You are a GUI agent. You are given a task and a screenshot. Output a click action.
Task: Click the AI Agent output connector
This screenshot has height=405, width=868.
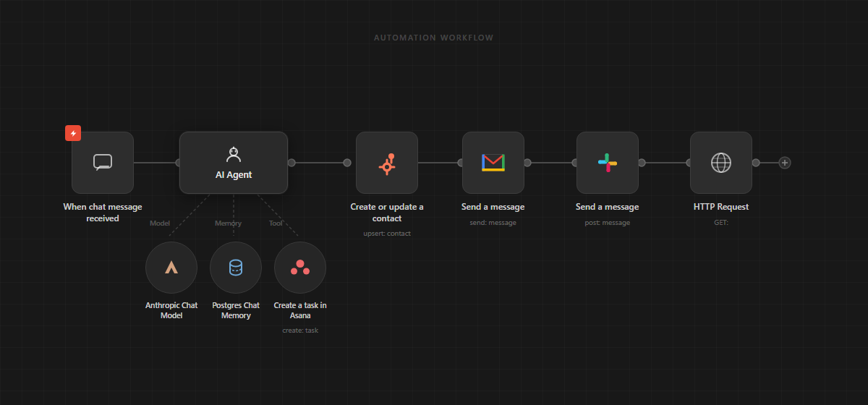pos(292,163)
